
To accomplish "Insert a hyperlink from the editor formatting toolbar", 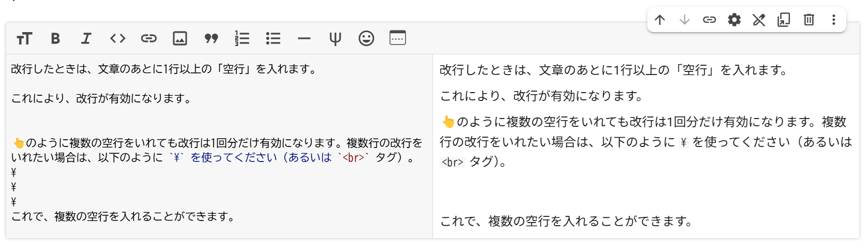I will coord(149,38).
